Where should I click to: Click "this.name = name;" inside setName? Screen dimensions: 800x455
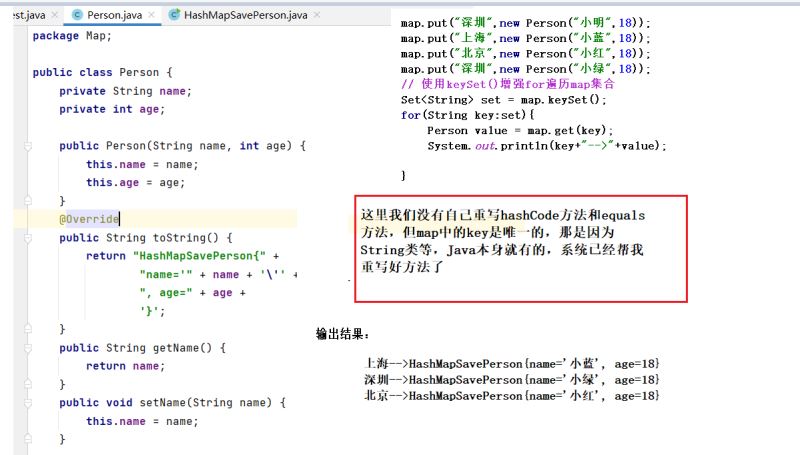(x=142, y=421)
